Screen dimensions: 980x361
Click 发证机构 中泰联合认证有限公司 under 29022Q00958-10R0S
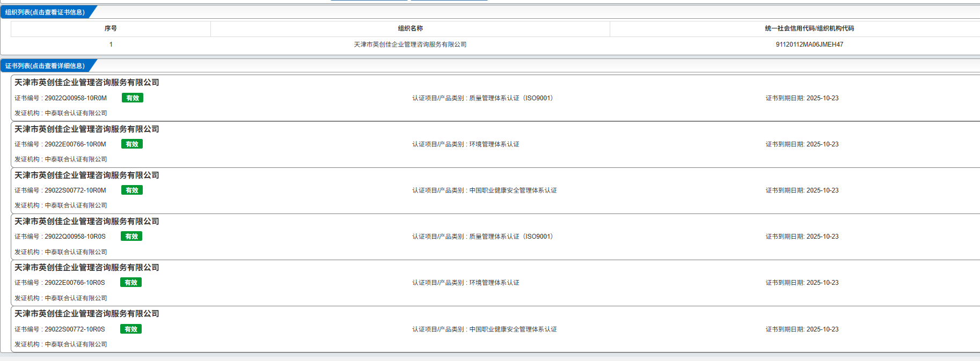tap(61, 252)
